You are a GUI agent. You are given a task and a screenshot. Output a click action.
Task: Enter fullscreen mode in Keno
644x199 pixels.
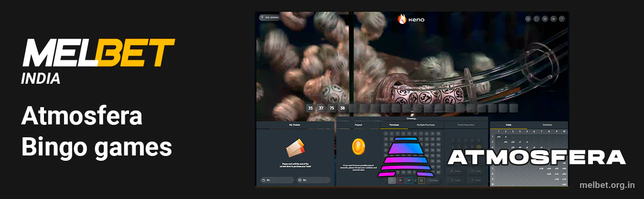(537, 19)
